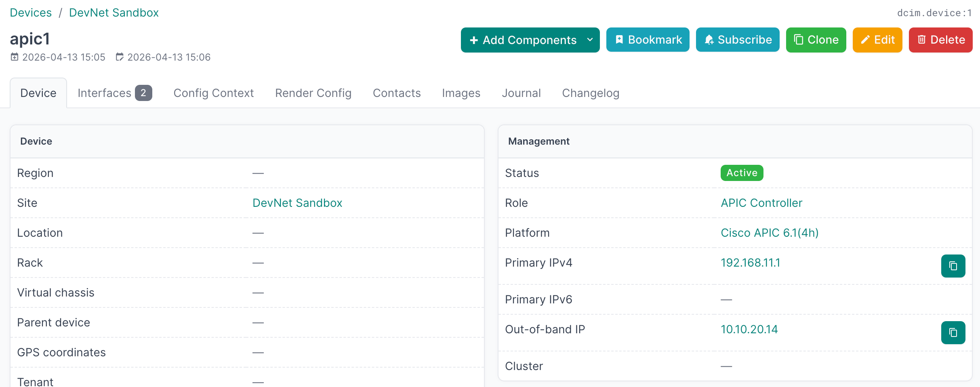The image size is (980, 387).
Task: Copy the Out-of-band IP address
Action: pyautogui.click(x=953, y=332)
